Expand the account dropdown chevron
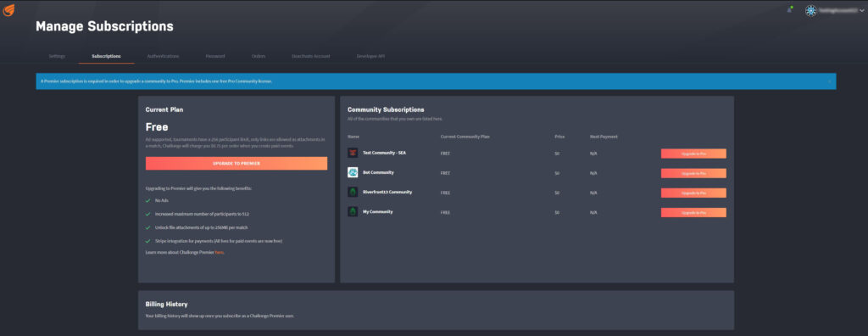This screenshot has width=868, height=336. click(862, 10)
